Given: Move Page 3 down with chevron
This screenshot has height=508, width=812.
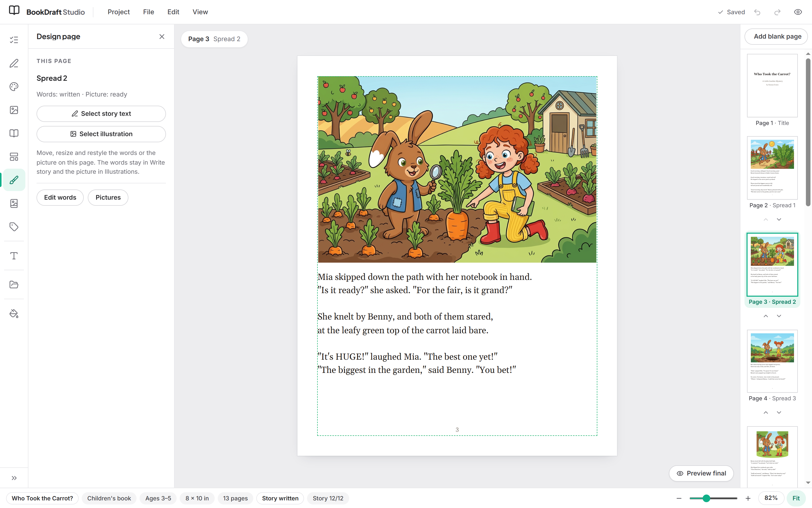Looking at the screenshot, I should (779, 316).
